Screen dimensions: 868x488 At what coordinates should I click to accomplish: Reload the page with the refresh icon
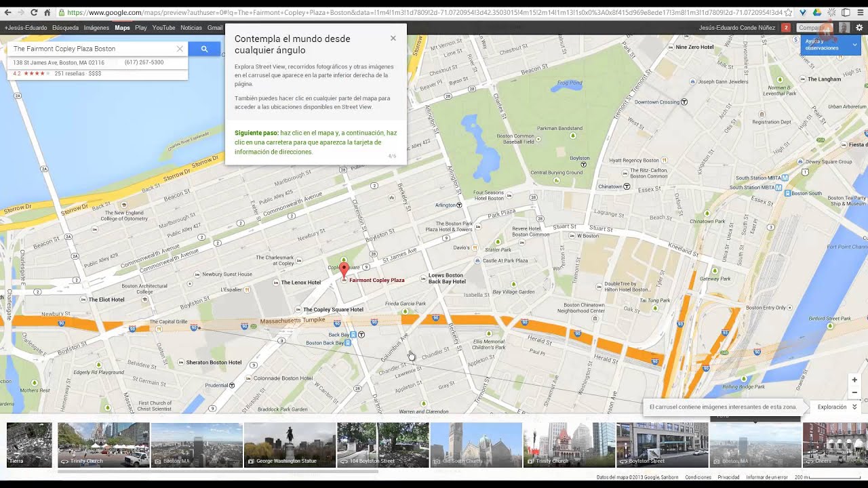click(34, 12)
